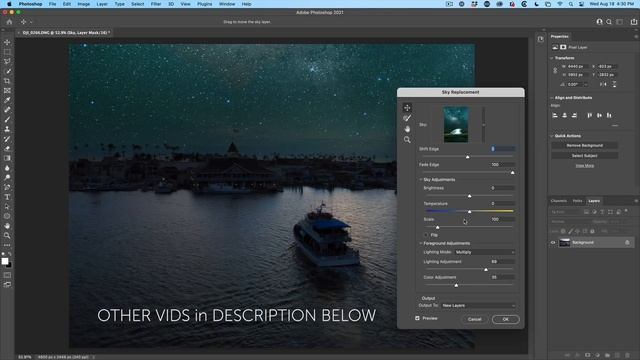
Task: Toggle Preview checkbox in Sky Replacement
Action: coord(417,318)
